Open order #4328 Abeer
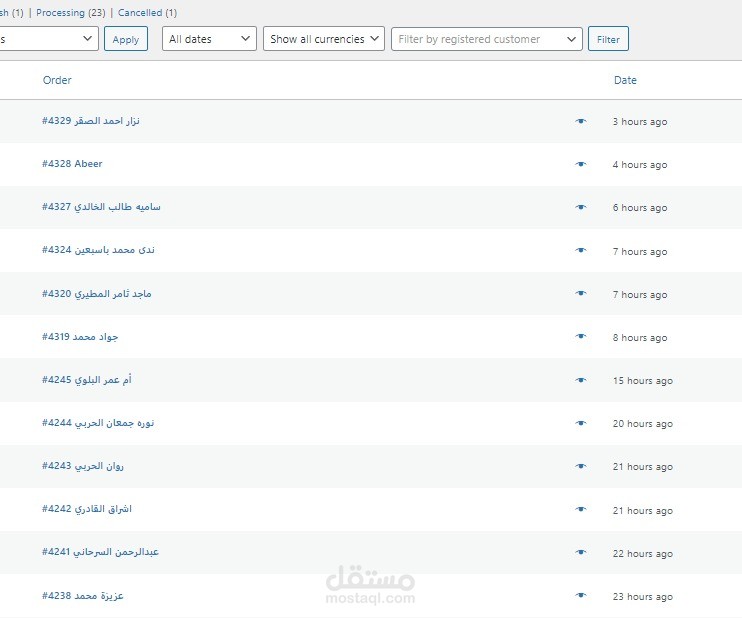The image size is (742, 618). coord(72,164)
